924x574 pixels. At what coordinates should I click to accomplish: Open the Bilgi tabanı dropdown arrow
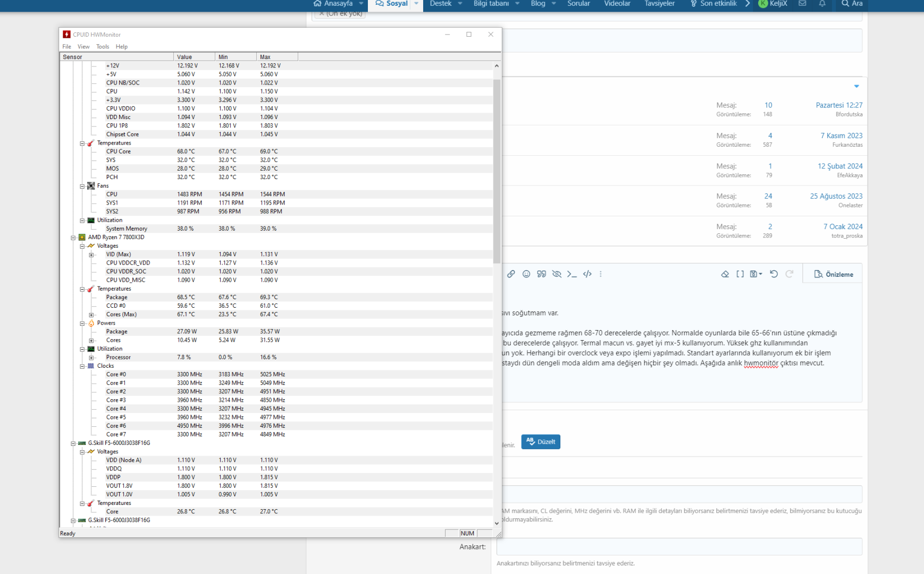pos(517,4)
